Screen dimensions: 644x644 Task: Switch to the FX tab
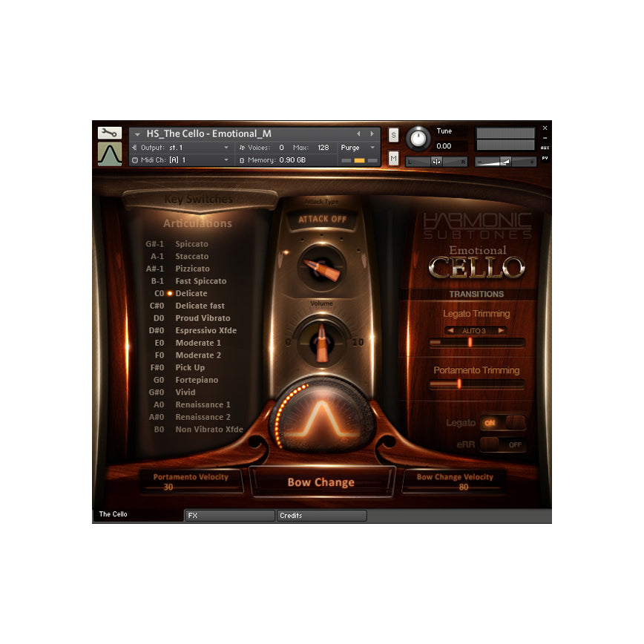click(229, 515)
